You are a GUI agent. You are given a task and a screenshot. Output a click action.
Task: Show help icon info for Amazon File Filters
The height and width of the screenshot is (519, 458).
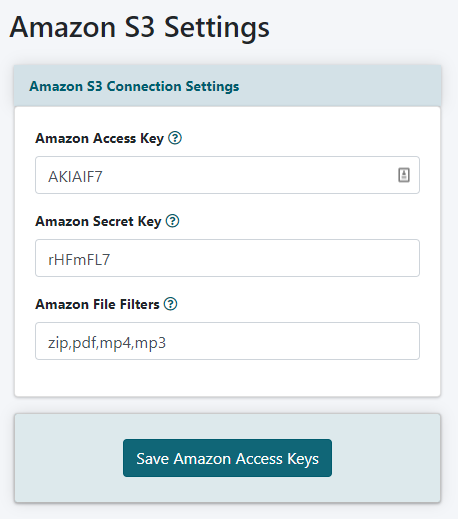[x=170, y=304]
